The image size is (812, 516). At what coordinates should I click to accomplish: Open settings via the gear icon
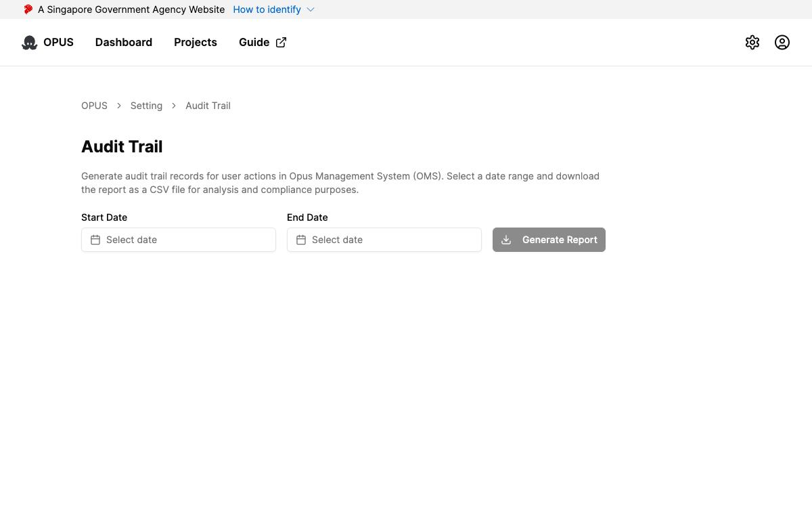click(x=752, y=43)
